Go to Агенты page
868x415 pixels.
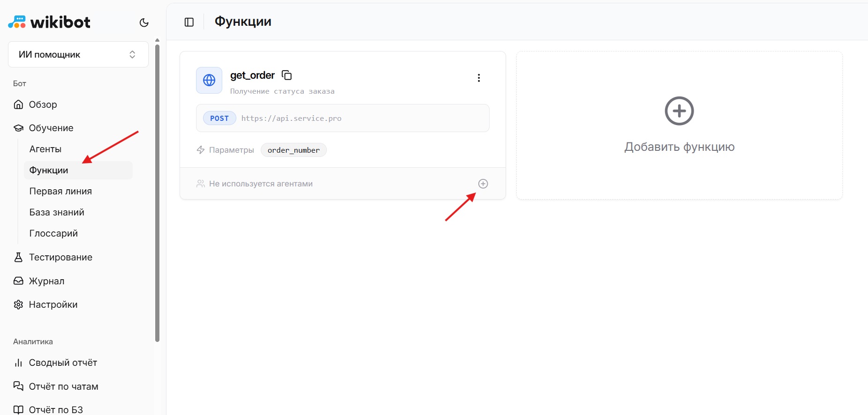coord(45,149)
